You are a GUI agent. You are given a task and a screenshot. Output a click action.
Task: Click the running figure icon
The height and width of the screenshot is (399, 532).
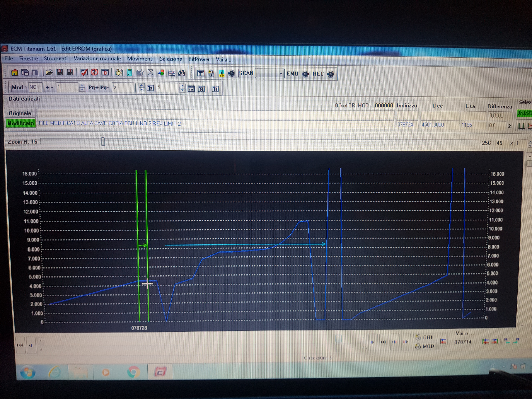point(221,73)
